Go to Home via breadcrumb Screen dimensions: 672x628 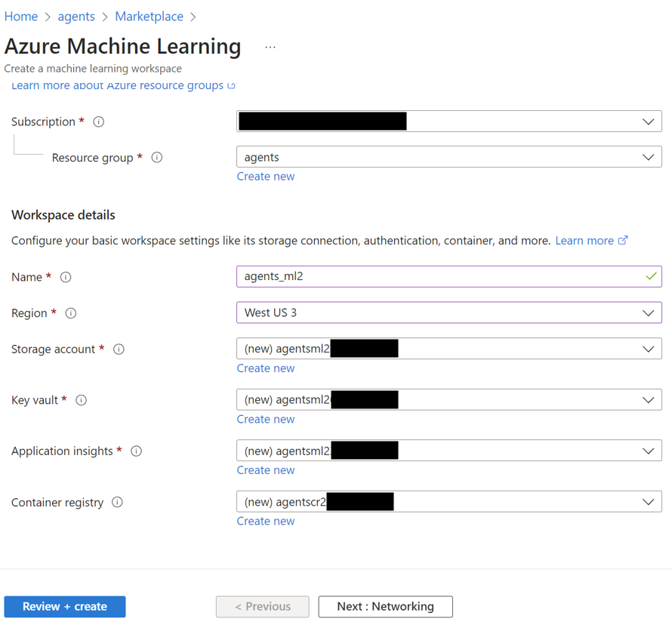click(20, 16)
